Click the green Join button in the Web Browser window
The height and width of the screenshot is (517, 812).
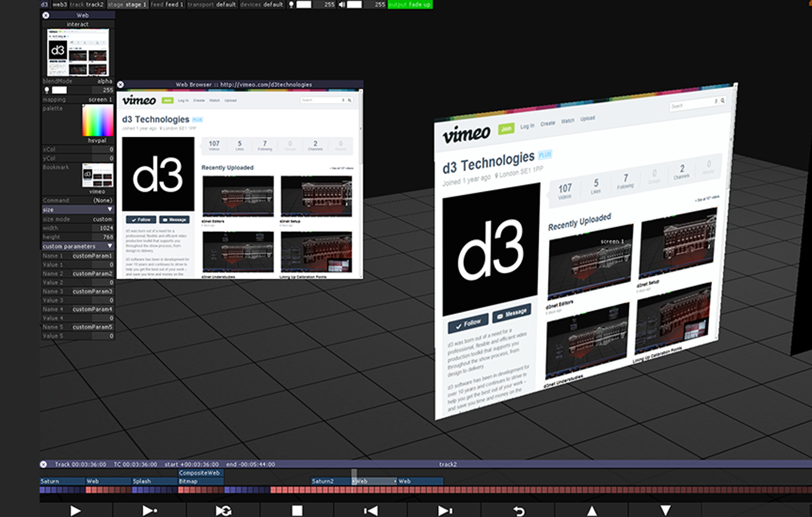[x=168, y=101]
